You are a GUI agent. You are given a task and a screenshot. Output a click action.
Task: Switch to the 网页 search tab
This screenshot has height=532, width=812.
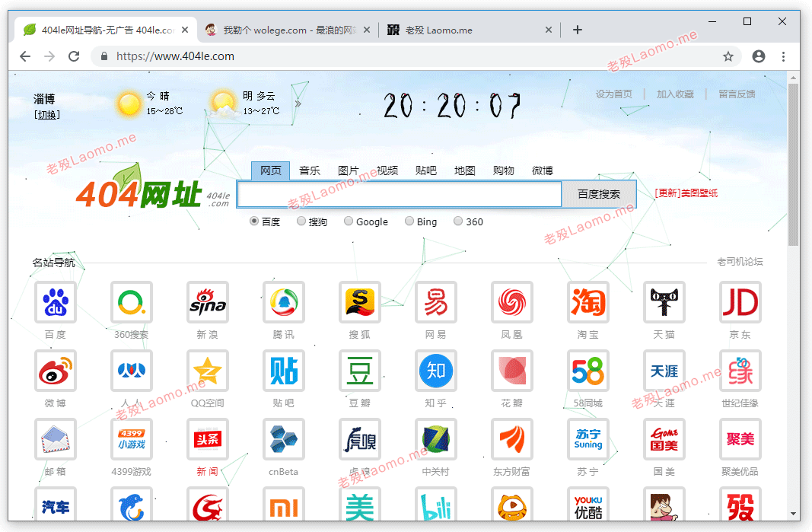tap(271, 170)
